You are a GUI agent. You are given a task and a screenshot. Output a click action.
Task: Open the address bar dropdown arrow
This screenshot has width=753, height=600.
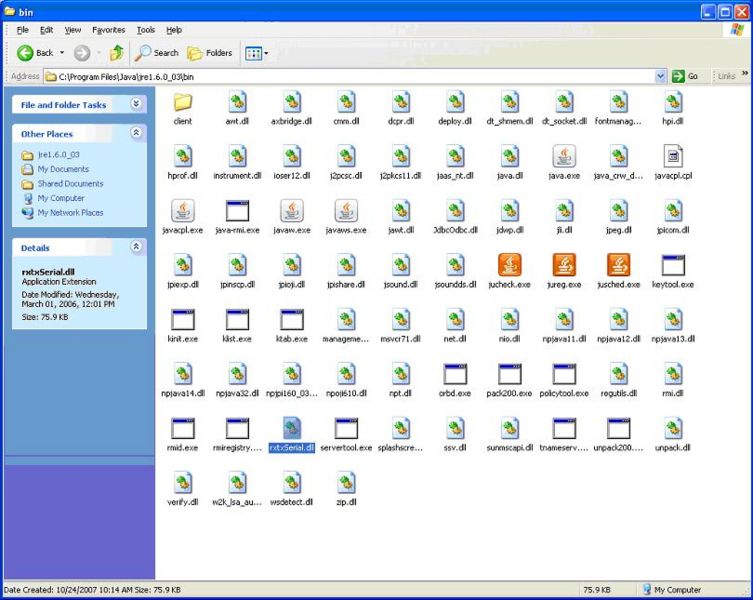pos(661,76)
